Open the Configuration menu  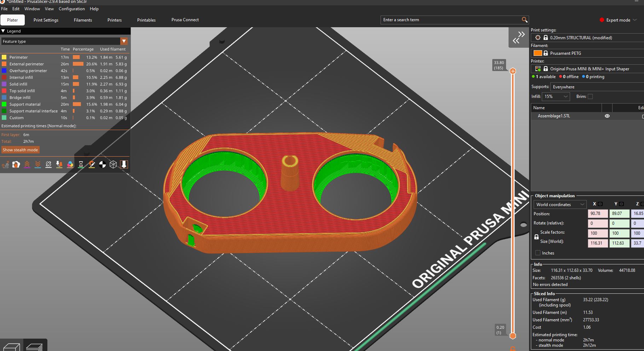(x=72, y=8)
